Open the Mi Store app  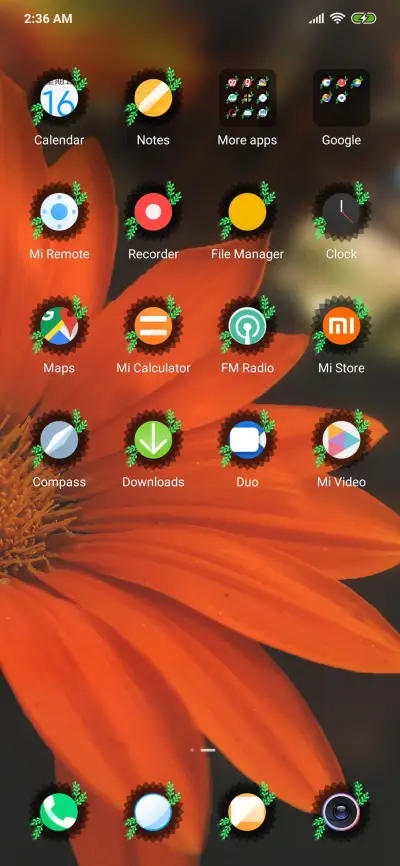pos(341,326)
